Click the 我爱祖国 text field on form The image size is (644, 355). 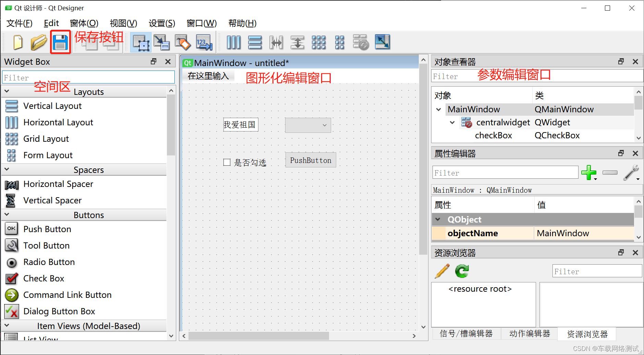click(x=241, y=125)
